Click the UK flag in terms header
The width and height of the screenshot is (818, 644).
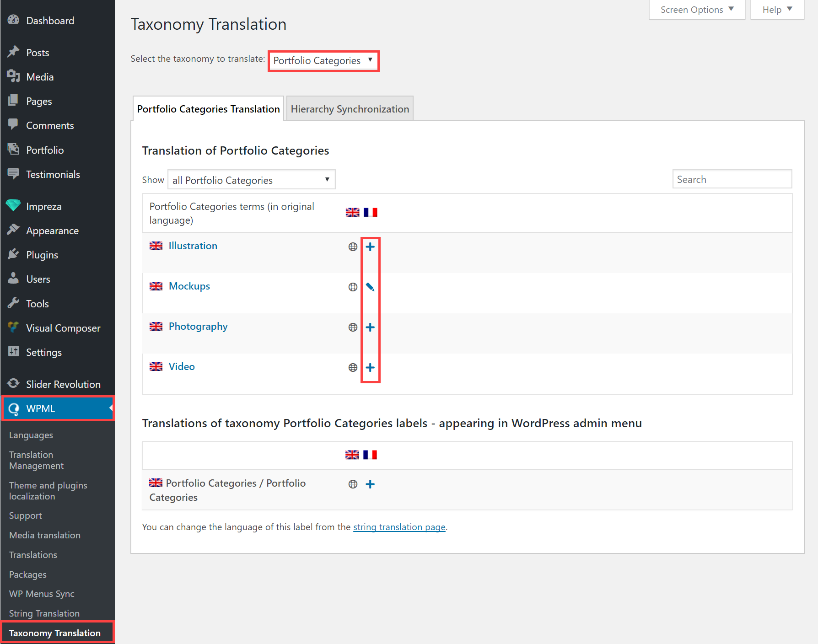[352, 213]
